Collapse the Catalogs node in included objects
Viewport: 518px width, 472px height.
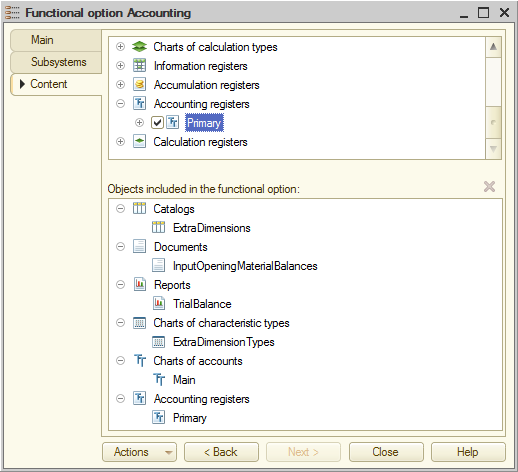tap(120, 209)
